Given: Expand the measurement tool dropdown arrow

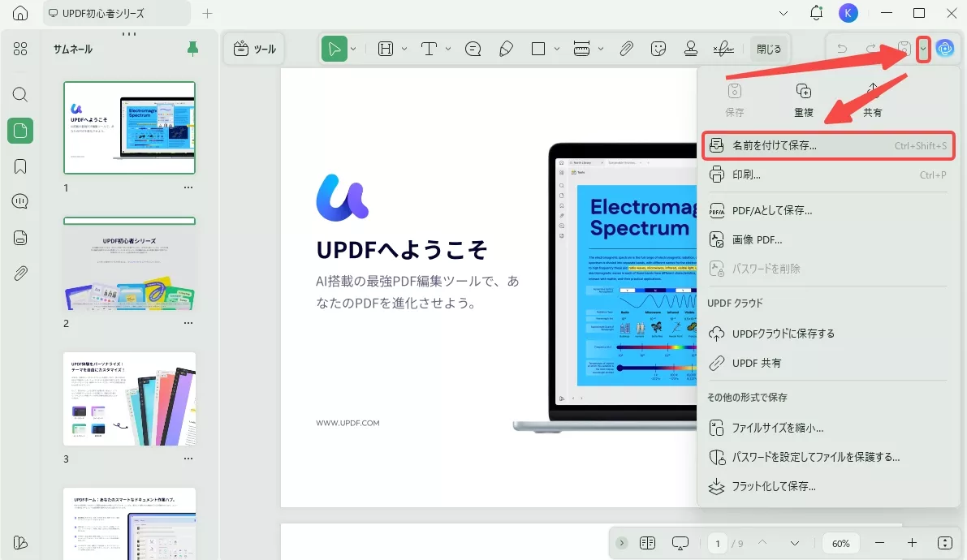Looking at the screenshot, I should (600, 49).
